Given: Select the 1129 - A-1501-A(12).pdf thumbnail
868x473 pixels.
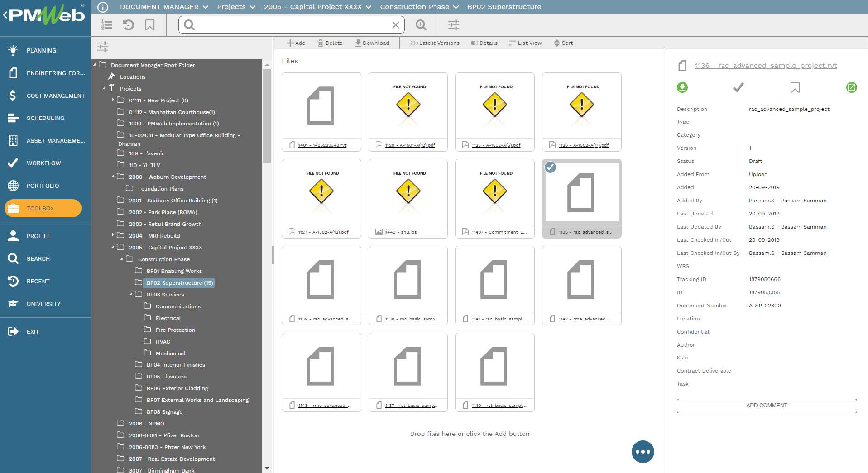Looking at the screenshot, I should 408,106.
